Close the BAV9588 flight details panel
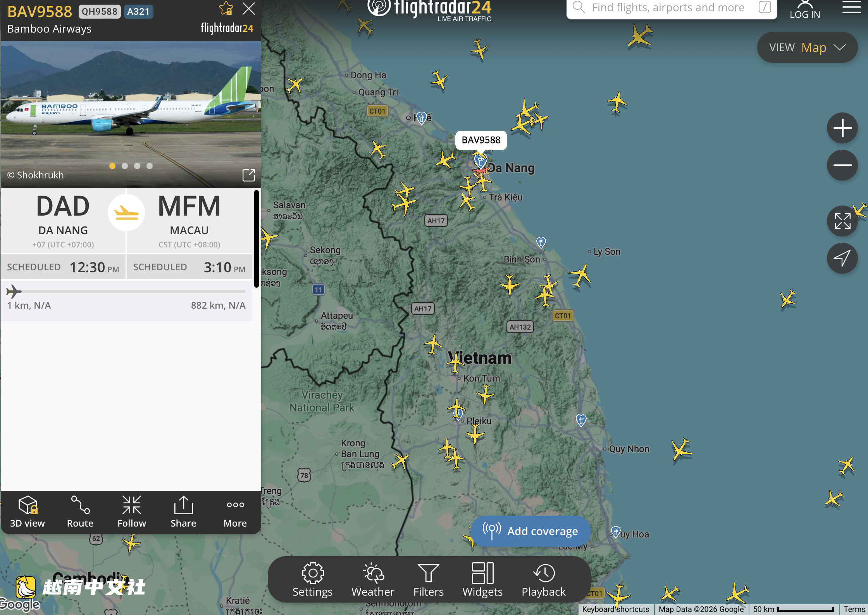Screen dimensions: 868x615 pyautogui.click(x=249, y=9)
